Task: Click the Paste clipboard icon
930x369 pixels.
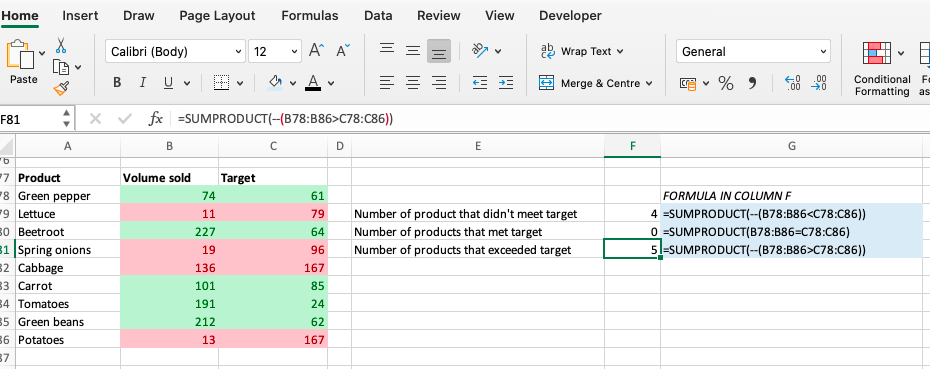Action: pos(20,55)
